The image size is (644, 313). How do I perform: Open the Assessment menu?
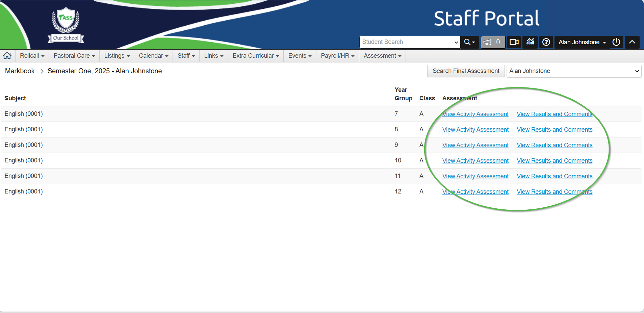point(382,56)
